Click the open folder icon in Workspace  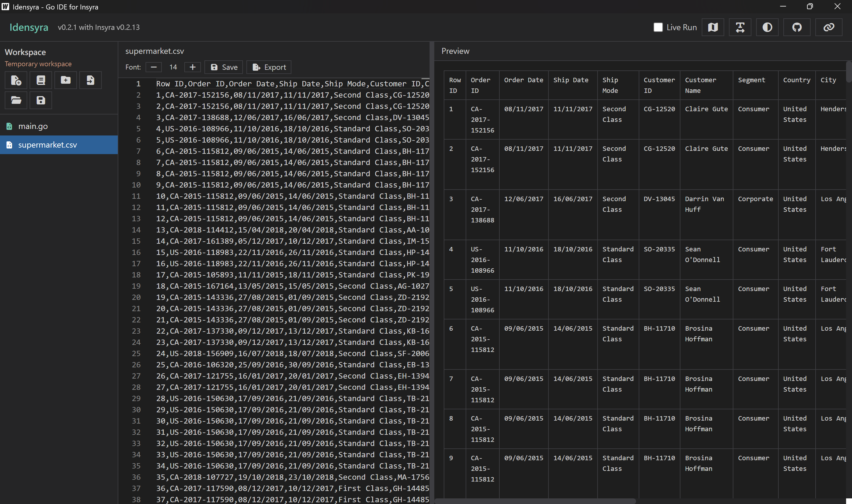click(16, 100)
